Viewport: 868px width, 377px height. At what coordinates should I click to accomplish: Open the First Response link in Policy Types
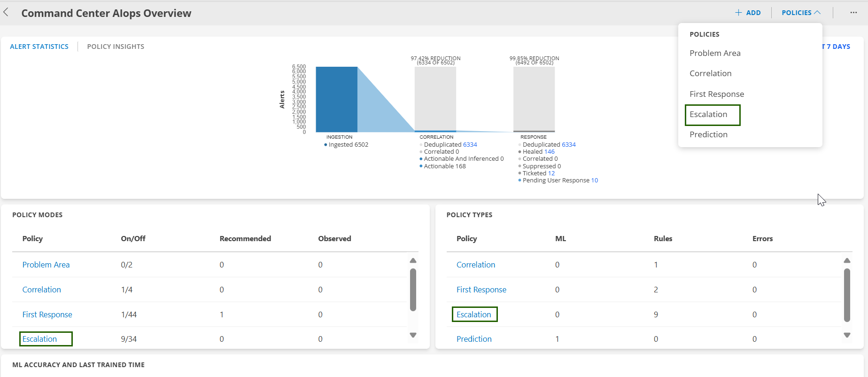[x=481, y=290]
